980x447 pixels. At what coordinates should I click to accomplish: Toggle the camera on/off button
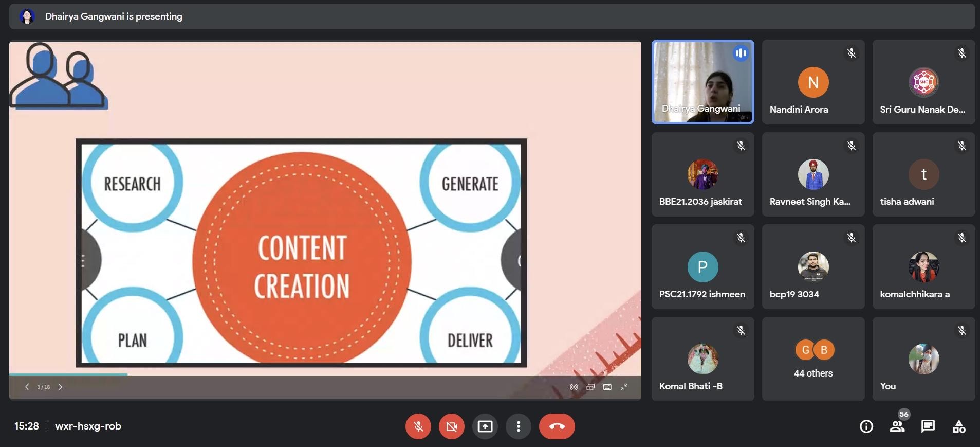coord(452,426)
